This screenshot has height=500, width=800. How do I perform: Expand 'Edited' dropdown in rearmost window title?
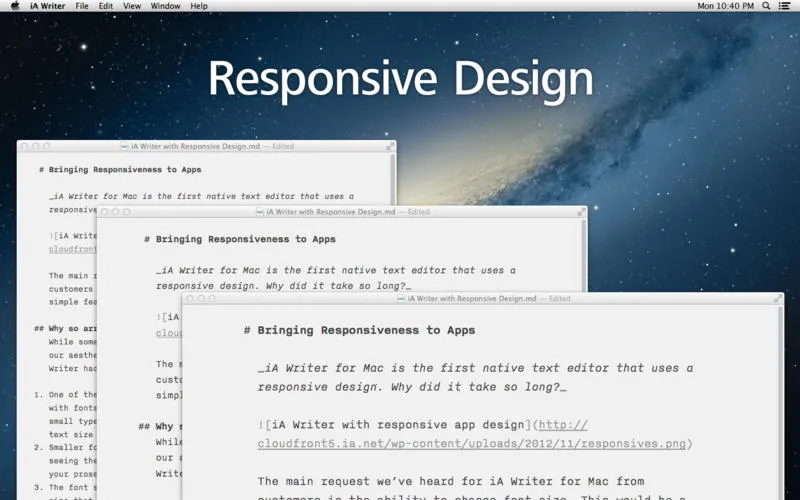tap(283, 146)
